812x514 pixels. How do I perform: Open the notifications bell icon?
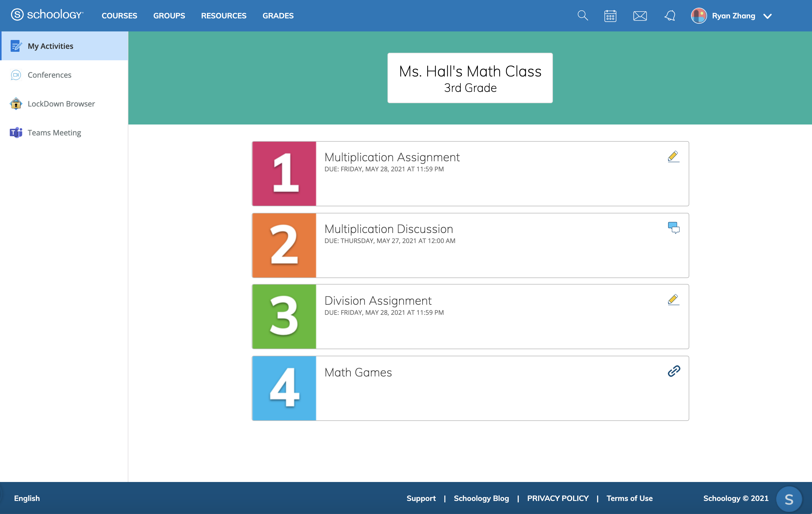(670, 16)
